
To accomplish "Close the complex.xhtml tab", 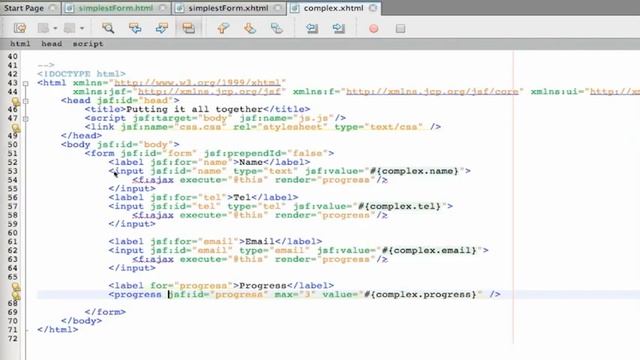I will click(x=373, y=8).
